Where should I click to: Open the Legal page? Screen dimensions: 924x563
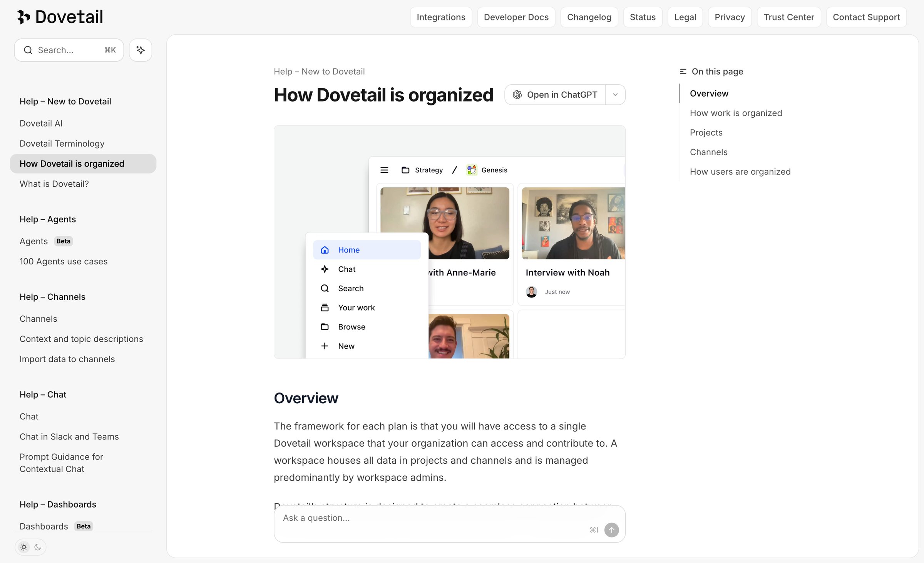(685, 17)
